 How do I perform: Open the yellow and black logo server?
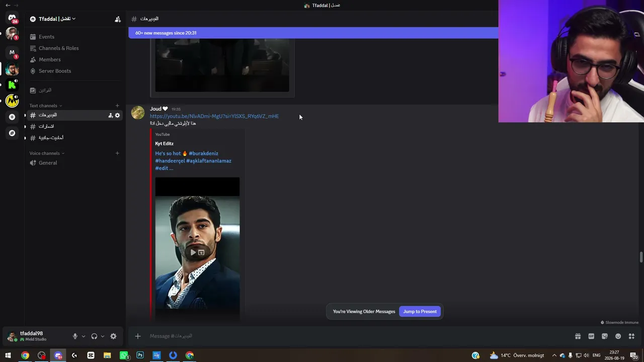point(12,101)
